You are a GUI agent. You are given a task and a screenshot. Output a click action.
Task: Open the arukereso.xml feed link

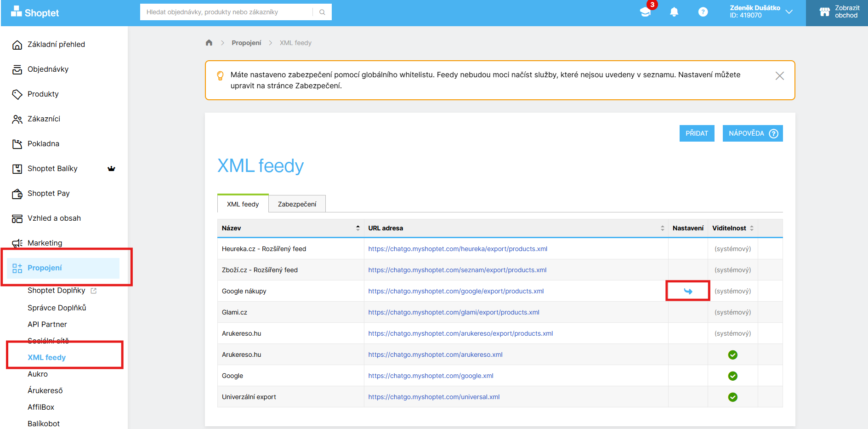435,355
